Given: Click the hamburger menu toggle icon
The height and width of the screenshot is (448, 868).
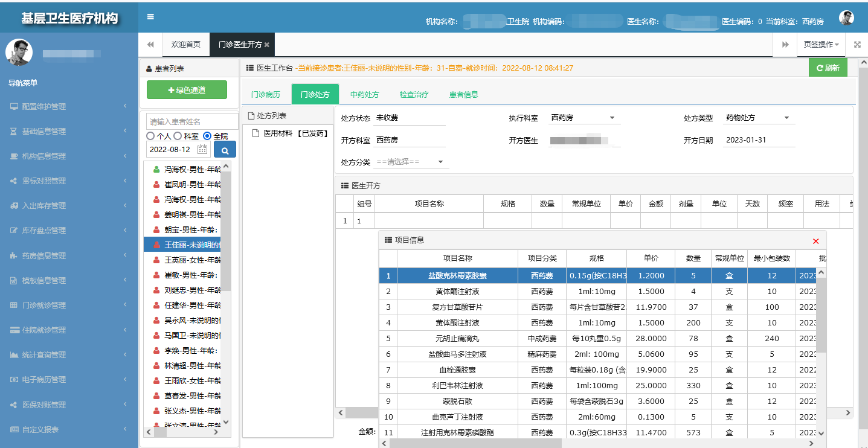Looking at the screenshot, I should click(150, 17).
